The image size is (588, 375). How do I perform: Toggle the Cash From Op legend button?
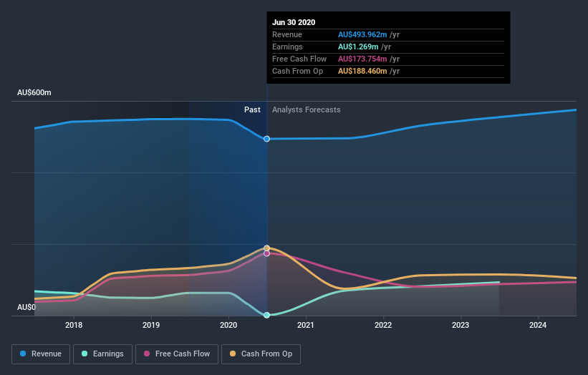(261, 354)
